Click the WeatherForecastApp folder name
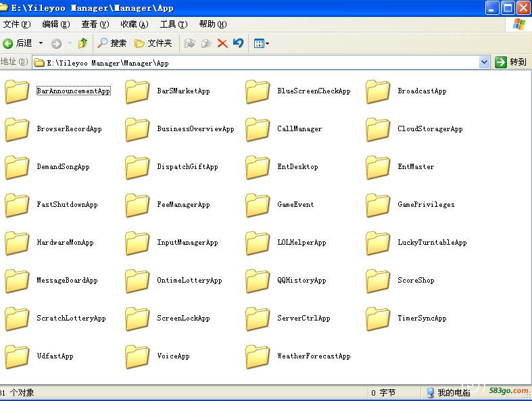This screenshot has width=532, height=401. (314, 356)
